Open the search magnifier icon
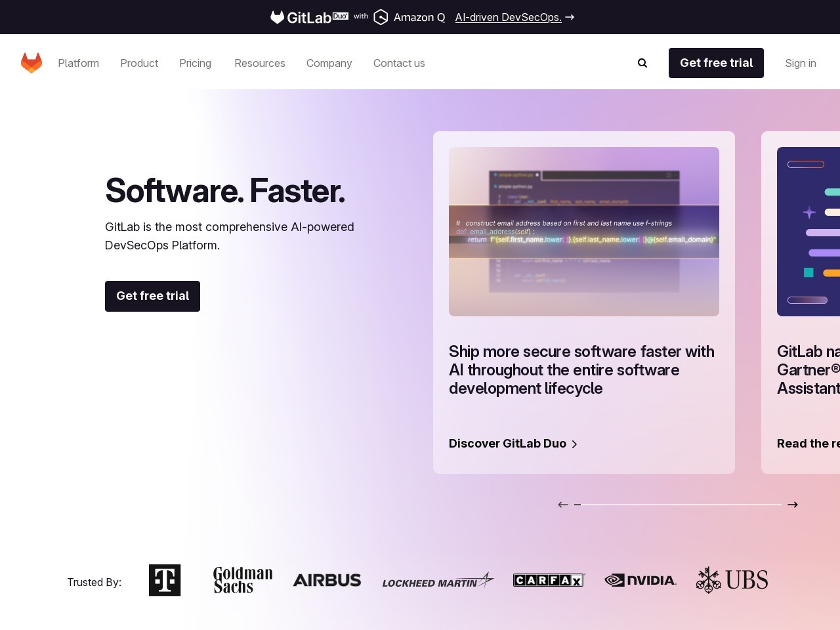Viewport: 840px width, 630px height. click(x=642, y=63)
